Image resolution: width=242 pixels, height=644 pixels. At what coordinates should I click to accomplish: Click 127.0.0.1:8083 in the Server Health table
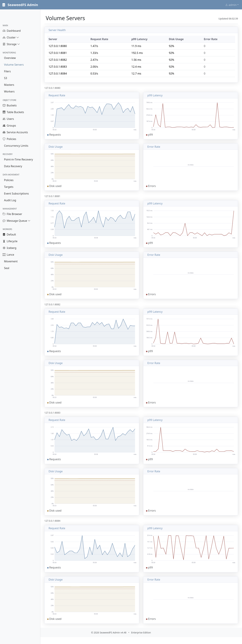(x=58, y=67)
